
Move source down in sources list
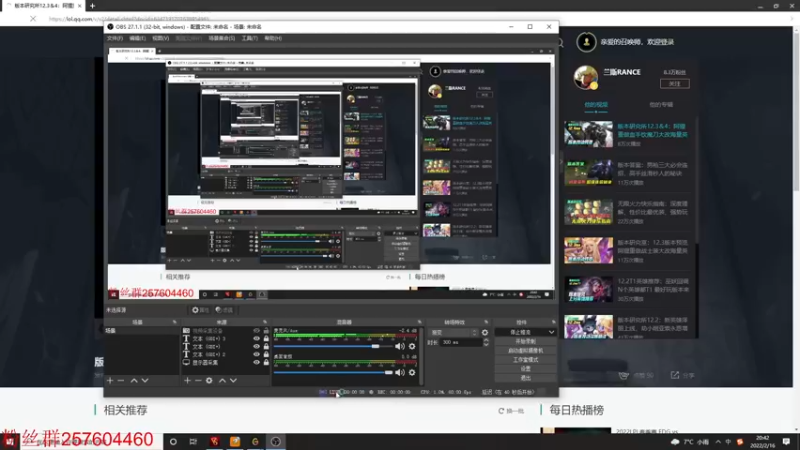[x=233, y=381]
